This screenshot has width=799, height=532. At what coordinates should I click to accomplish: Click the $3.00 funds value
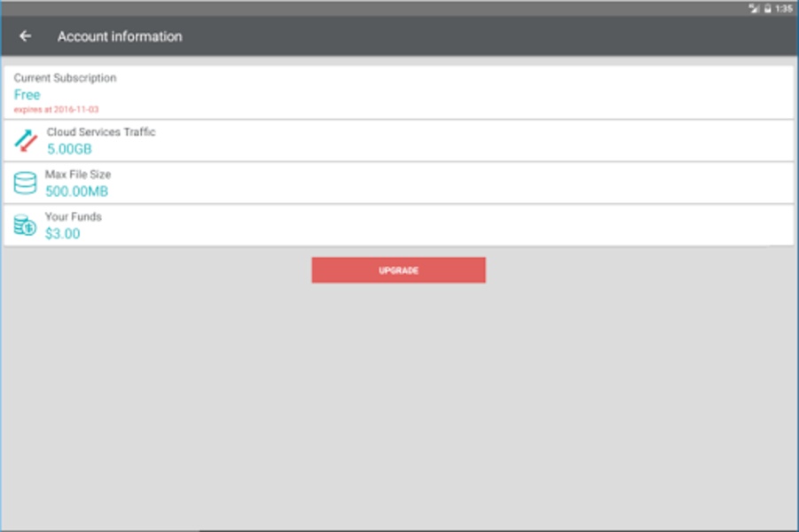coord(63,233)
